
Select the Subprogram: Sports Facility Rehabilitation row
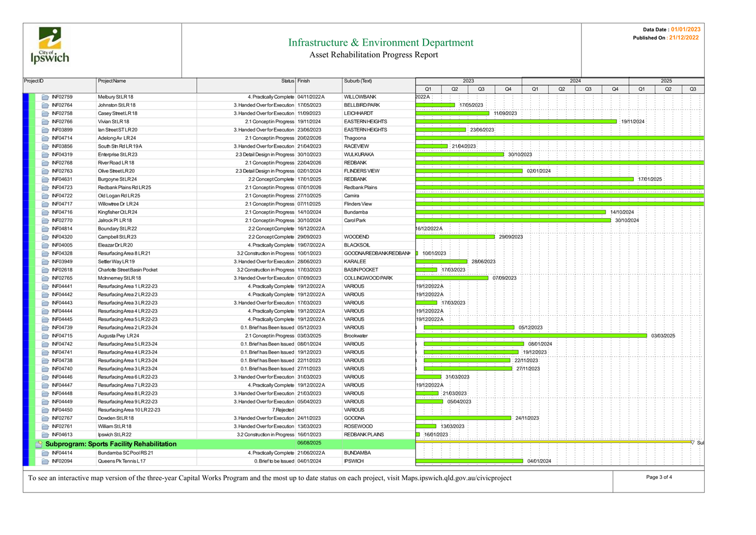pos(225,444)
